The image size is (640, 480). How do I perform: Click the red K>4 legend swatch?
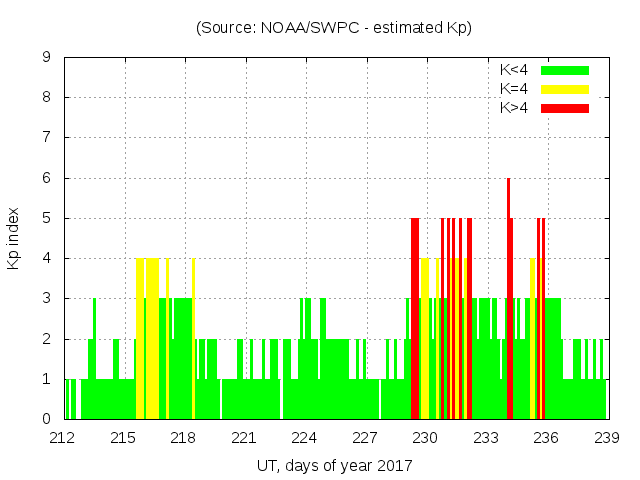coord(565,107)
